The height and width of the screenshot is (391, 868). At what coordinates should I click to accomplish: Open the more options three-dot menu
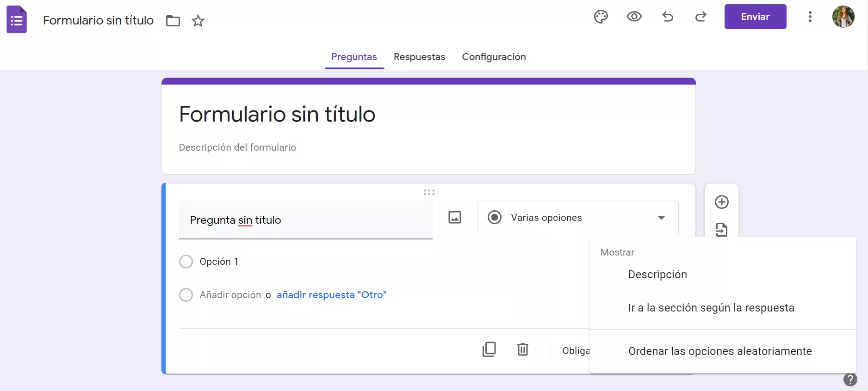pos(810,17)
